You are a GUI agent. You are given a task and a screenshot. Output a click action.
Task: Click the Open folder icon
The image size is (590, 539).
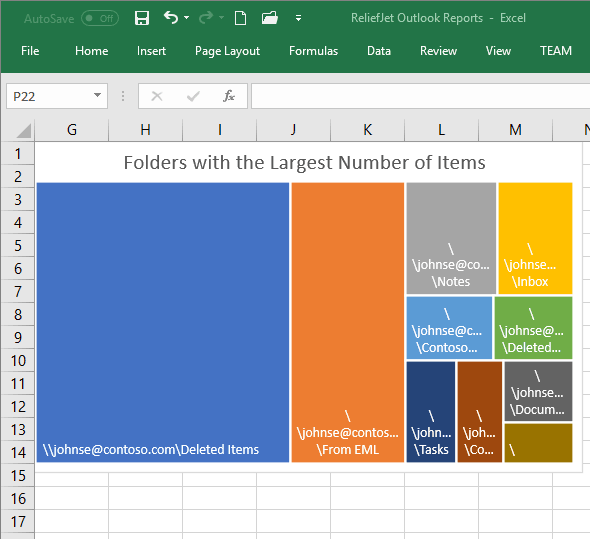coord(270,18)
